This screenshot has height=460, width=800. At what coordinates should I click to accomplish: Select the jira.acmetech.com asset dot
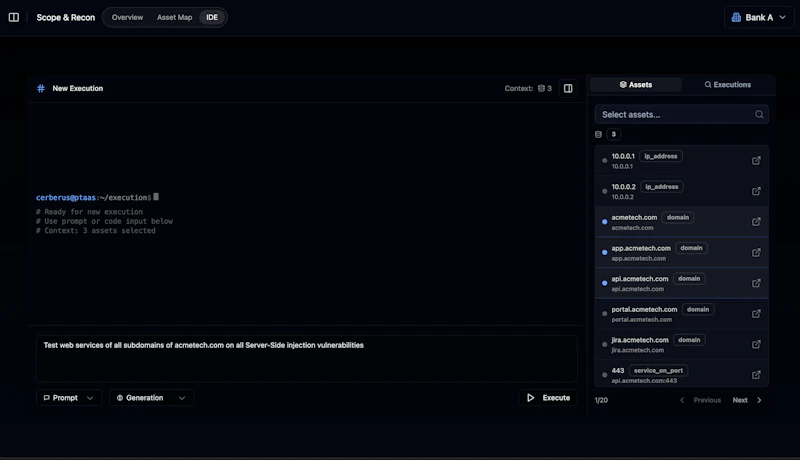pyautogui.click(x=605, y=344)
